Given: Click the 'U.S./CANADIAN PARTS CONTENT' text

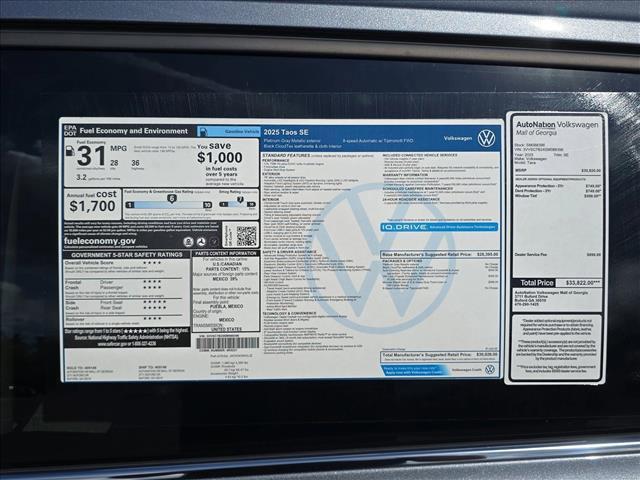Looking at the screenshot, I should click(x=227, y=267).
